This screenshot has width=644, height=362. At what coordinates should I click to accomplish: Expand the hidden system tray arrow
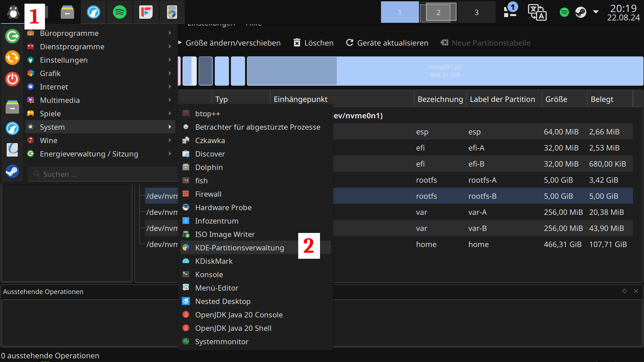pyautogui.click(x=596, y=12)
